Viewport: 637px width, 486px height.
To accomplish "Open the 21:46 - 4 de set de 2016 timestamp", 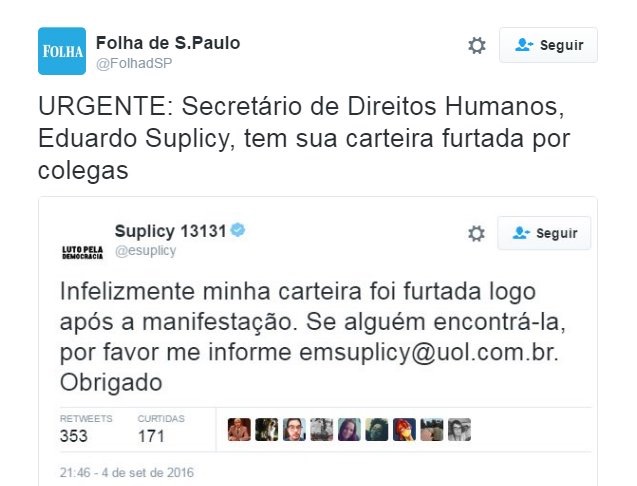I will tap(127, 473).
